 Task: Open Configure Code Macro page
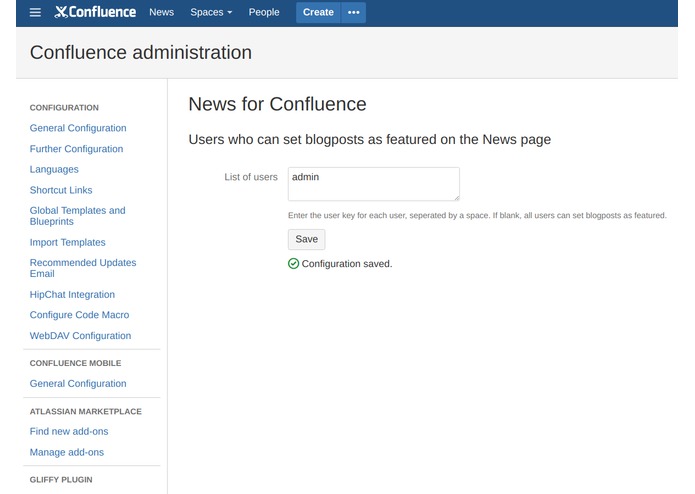tap(79, 315)
